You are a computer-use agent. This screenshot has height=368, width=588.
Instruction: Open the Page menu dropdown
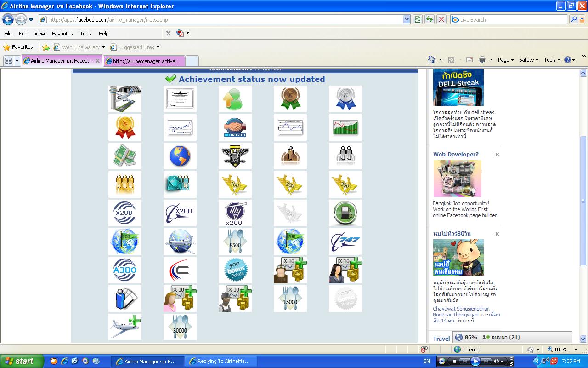click(505, 60)
